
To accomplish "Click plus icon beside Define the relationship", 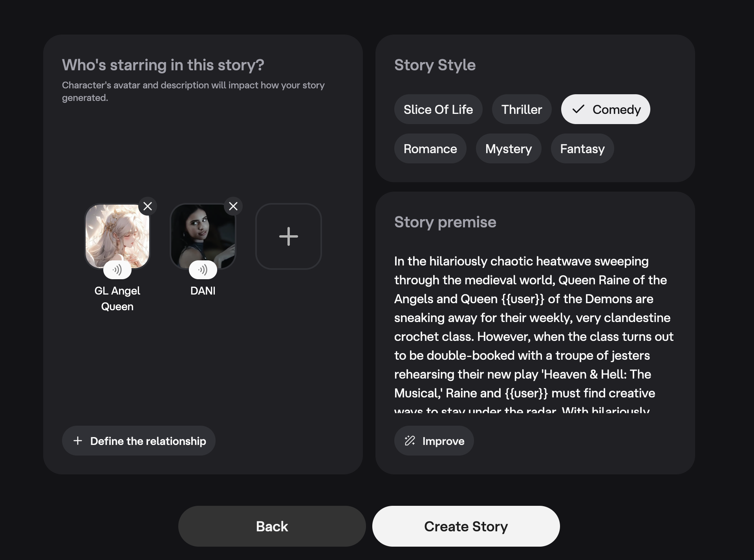I will pyautogui.click(x=78, y=441).
